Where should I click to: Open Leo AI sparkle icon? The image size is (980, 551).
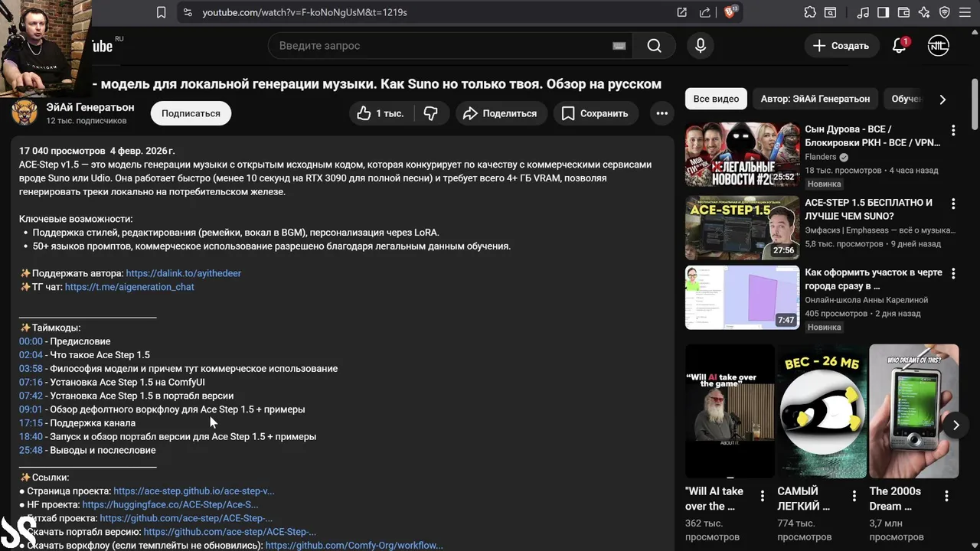(924, 12)
